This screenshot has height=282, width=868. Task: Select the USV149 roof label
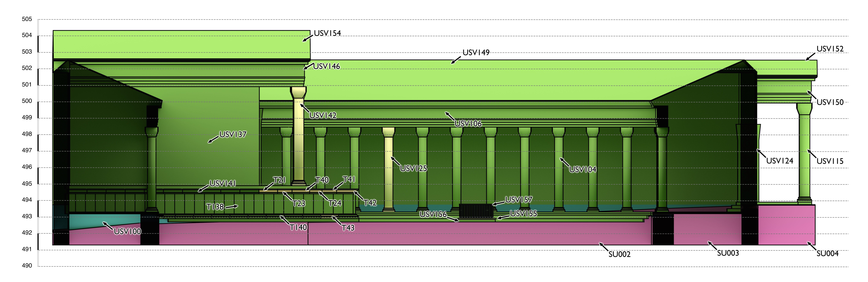tap(476, 52)
